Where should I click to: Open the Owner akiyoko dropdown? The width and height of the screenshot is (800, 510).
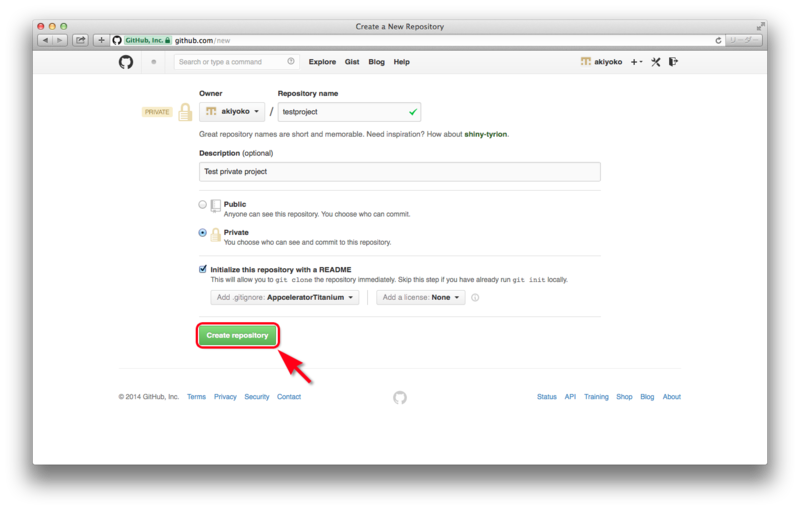(232, 112)
